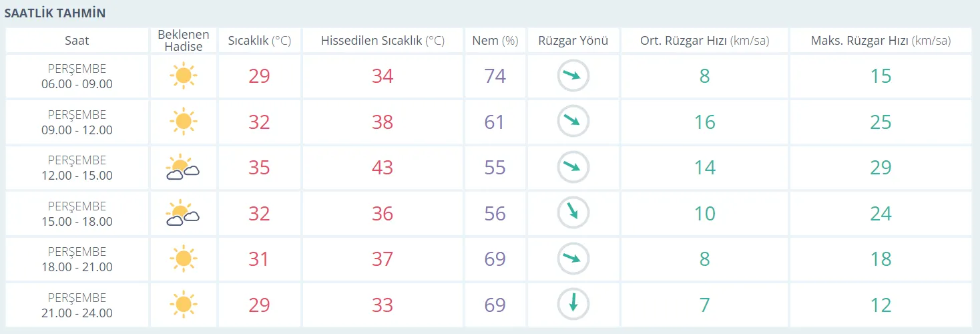Click the sunny icon for 06.00 - 09.00
The height and width of the screenshot is (334, 980).
click(184, 76)
